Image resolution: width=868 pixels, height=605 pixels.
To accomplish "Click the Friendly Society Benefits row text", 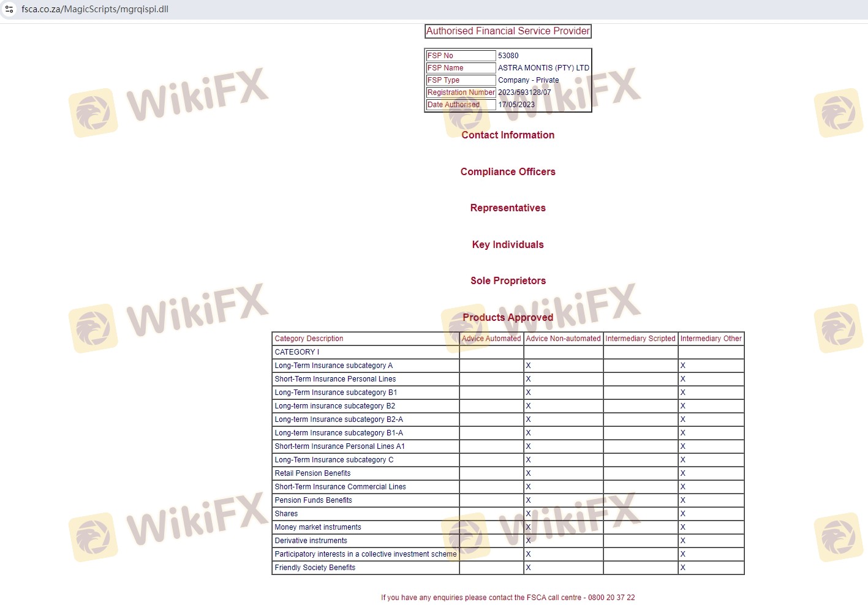I will (x=315, y=568).
